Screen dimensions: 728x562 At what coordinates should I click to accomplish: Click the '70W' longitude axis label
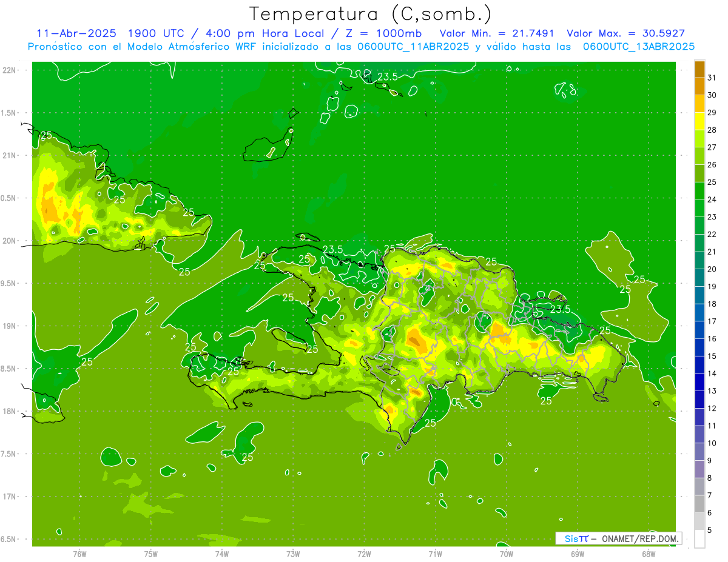click(507, 554)
